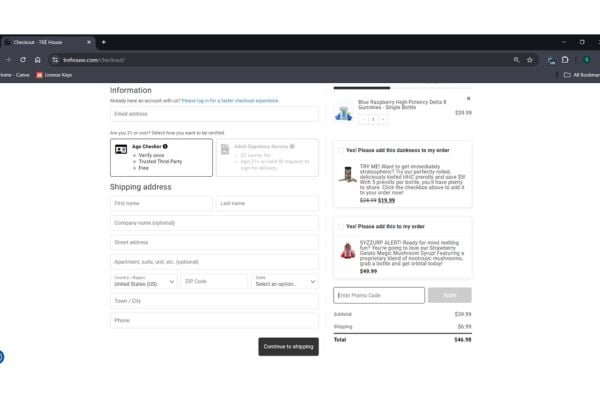Screen dimensions: 600x400
Task: Click the Town / City field
Action: pyautogui.click(x=214, y=301)
